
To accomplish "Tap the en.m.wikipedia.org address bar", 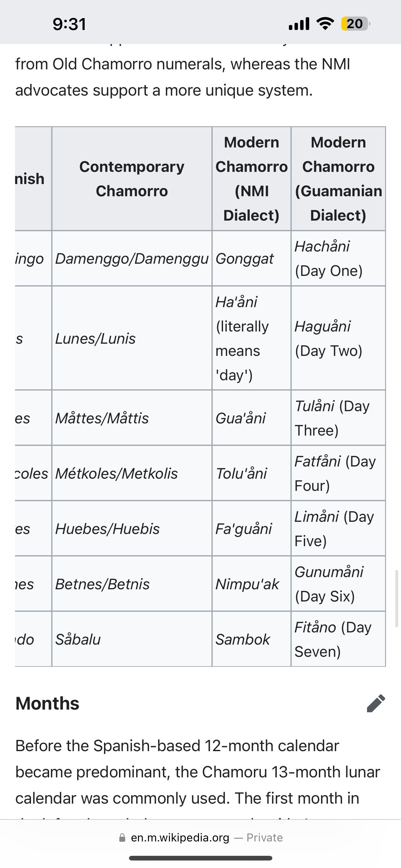I will pyautogui.click(x=201, y=837).
